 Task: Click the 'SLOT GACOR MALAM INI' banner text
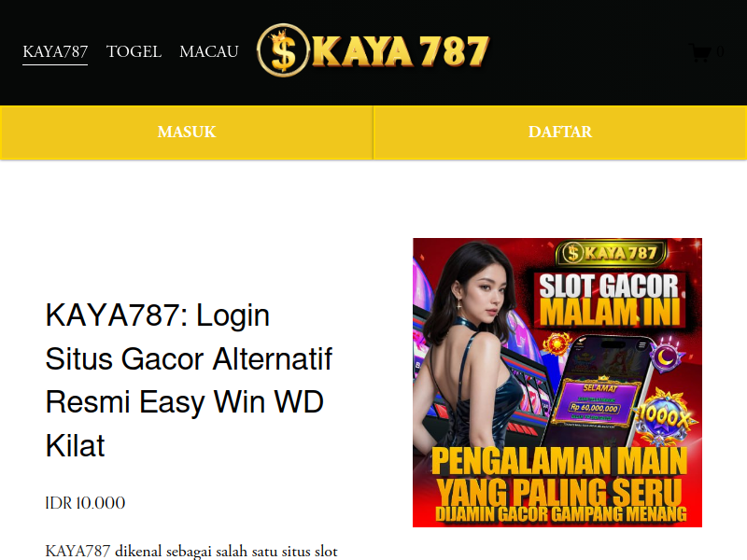coord(609,300)
